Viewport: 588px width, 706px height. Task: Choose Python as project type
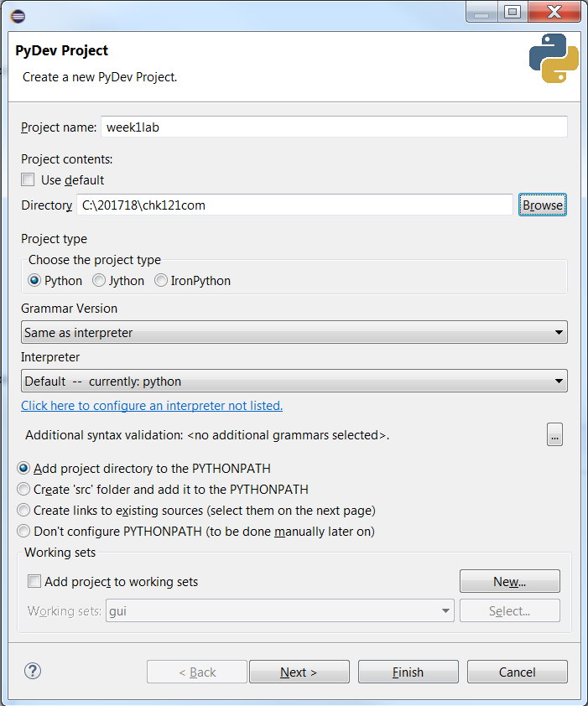point(34,281)
